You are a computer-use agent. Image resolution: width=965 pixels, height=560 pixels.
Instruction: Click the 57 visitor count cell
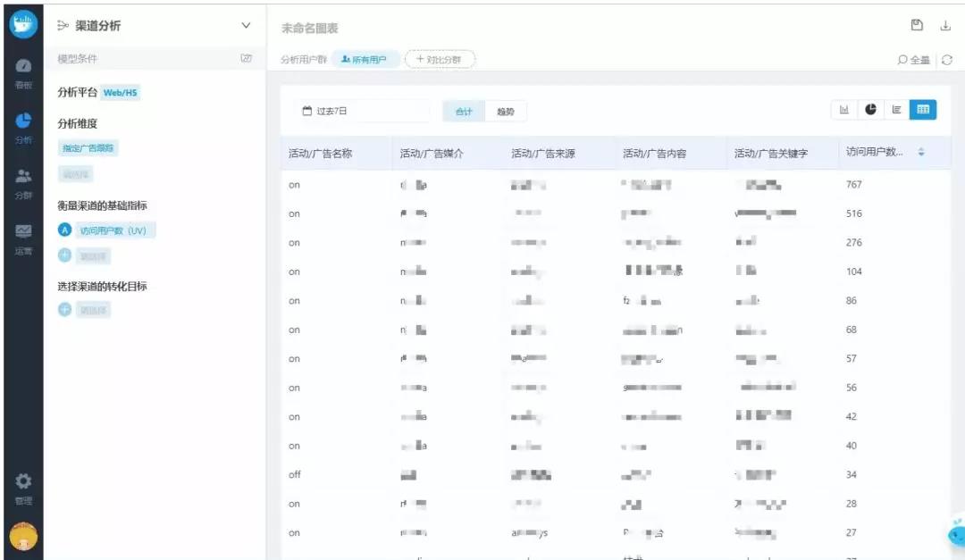pyautogui.click(x=852, y=358)
